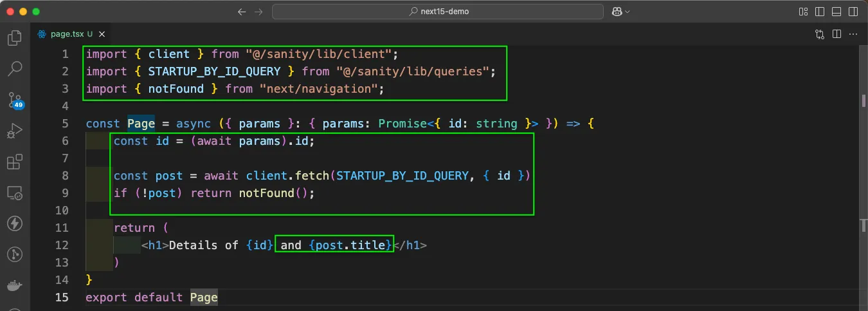Screen dimensions: 868x311
Task: Click the return keyword on line 11
Action: [134, 228]
